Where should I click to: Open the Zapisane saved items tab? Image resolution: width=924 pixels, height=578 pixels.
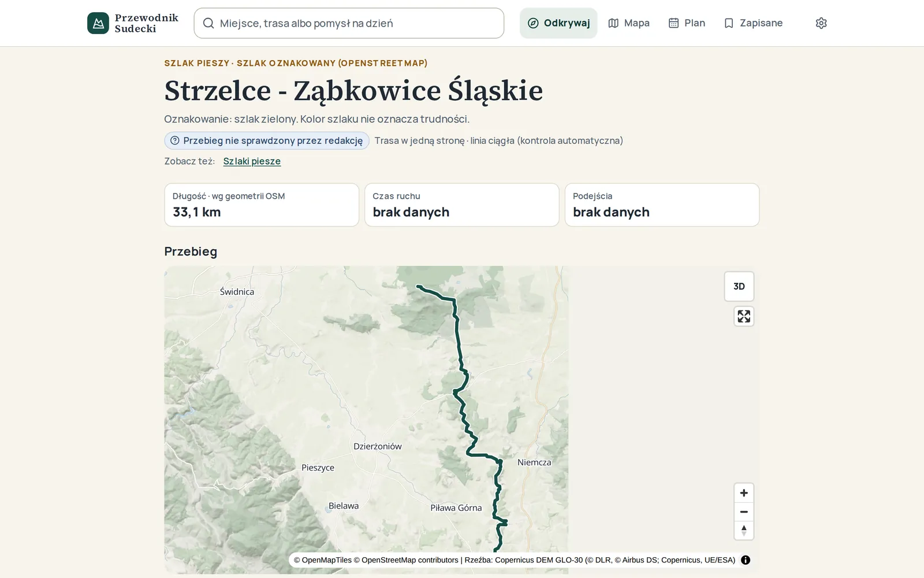753,23
